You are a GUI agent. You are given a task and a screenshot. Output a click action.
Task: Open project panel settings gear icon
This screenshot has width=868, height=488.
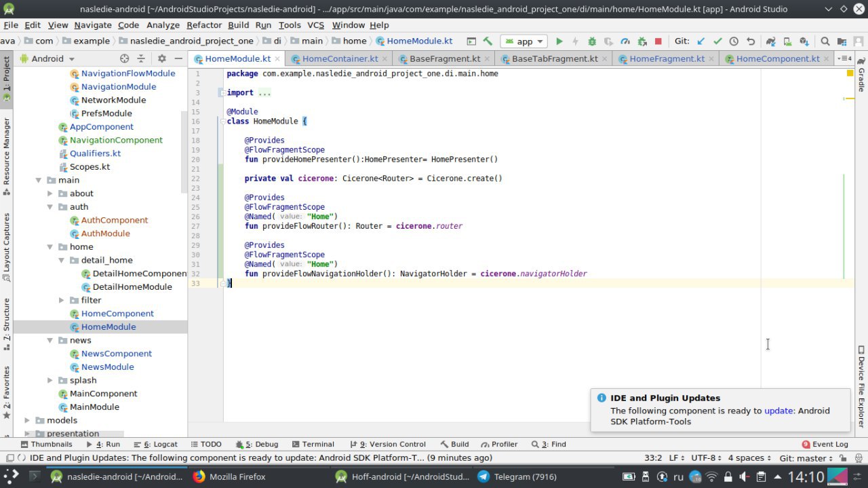point(161,58)
